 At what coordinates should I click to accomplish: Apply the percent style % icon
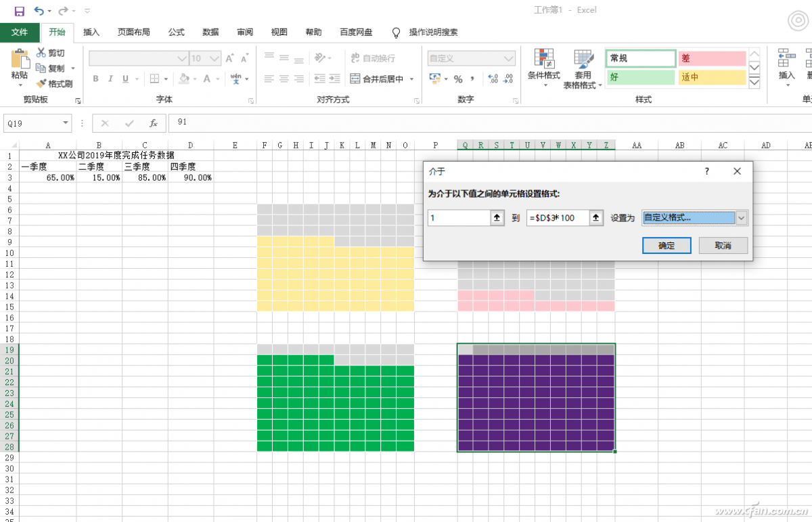(458, 79)
